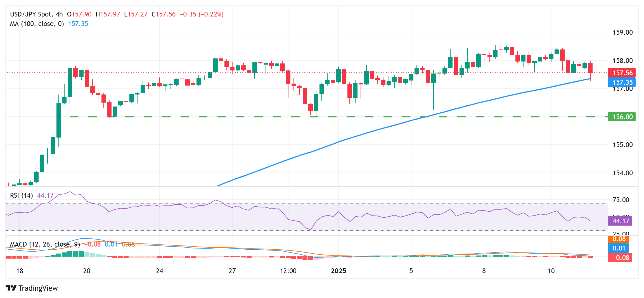
Task: Click the close value C157.56 in header
Action: click(x=164, y=14)
